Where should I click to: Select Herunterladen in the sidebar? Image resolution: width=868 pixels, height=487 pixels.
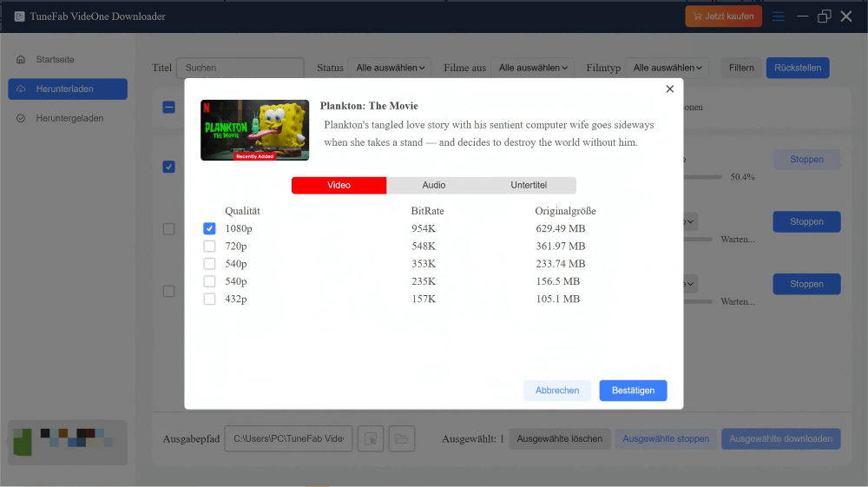(x=68, y=89)
